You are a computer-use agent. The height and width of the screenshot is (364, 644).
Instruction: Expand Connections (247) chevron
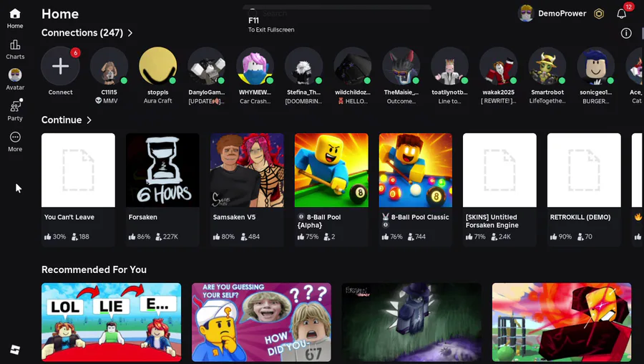(x=130, y=33)
